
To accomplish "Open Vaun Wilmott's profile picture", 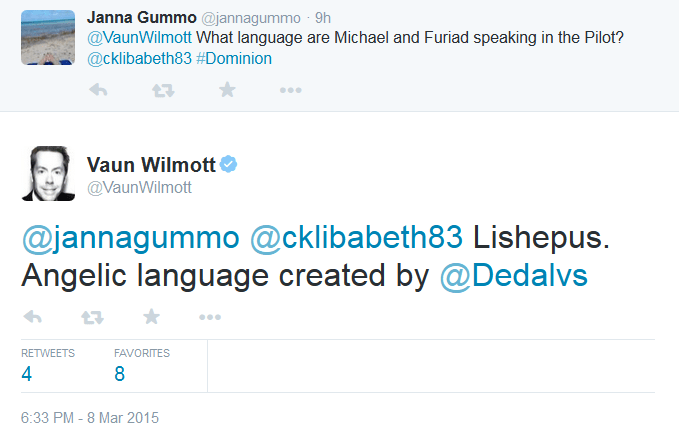I will [48, 174].
